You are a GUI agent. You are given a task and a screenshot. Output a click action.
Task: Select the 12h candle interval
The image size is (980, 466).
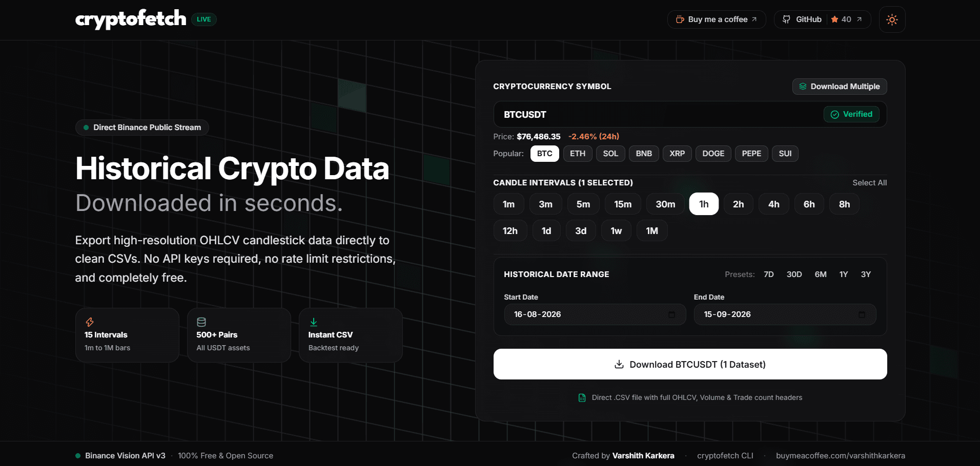[x=510, y=231]
